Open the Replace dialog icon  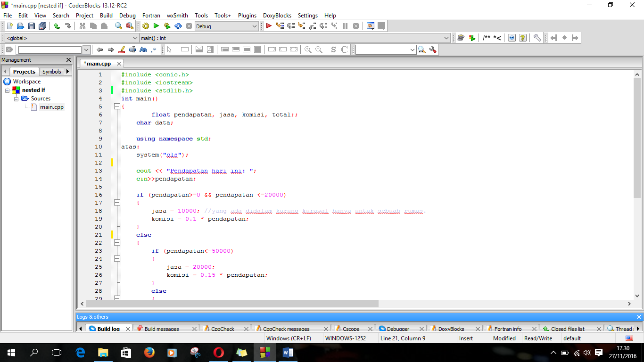(130, 26)
